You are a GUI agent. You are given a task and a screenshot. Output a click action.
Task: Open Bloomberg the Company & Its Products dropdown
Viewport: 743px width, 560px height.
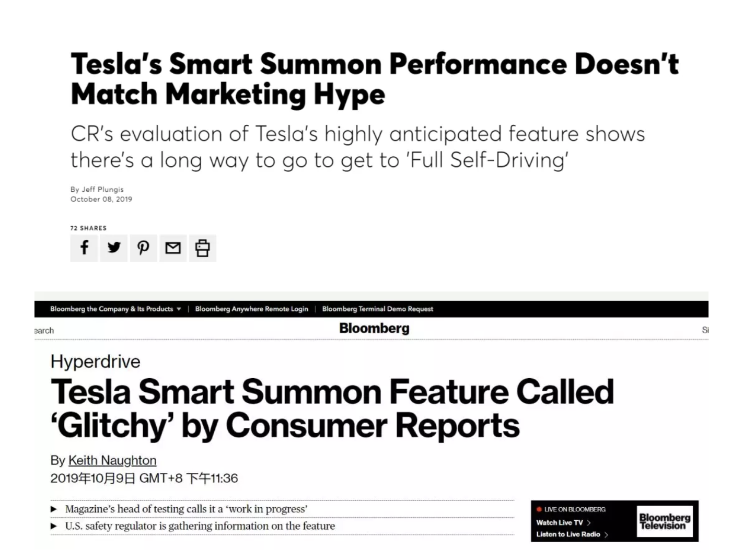click(x=115, y=309)
